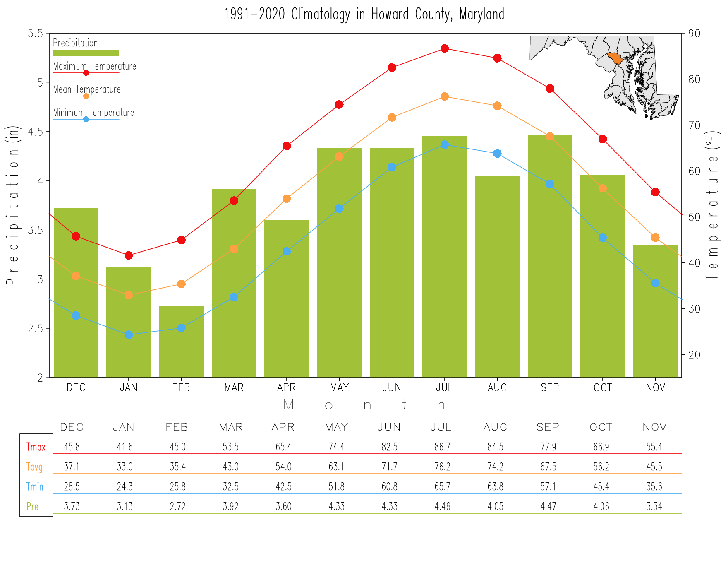
Task: Click Tavg value '76.2' for July
Action: pyautogui.click(x=442, y=467)
